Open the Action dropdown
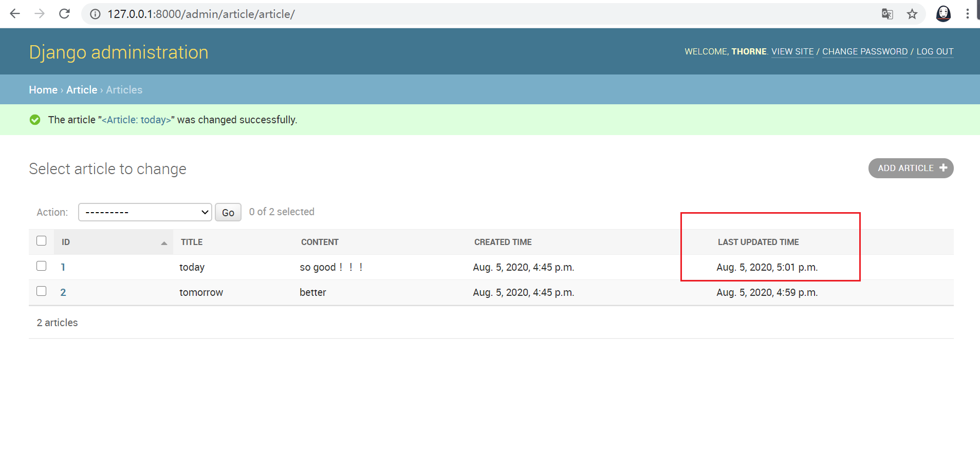This screenshot has height=470, width=980. (x=145, y=212)
